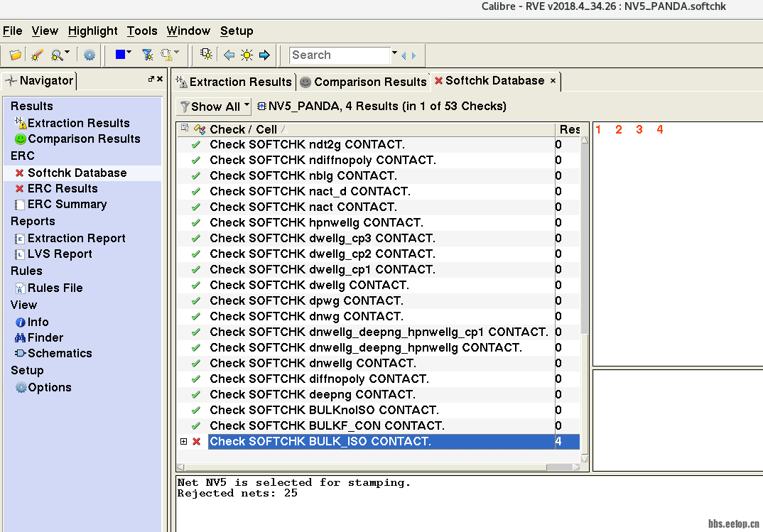
Task: Open the Show All filter dropdown
Action: click(x=214, y=107)
